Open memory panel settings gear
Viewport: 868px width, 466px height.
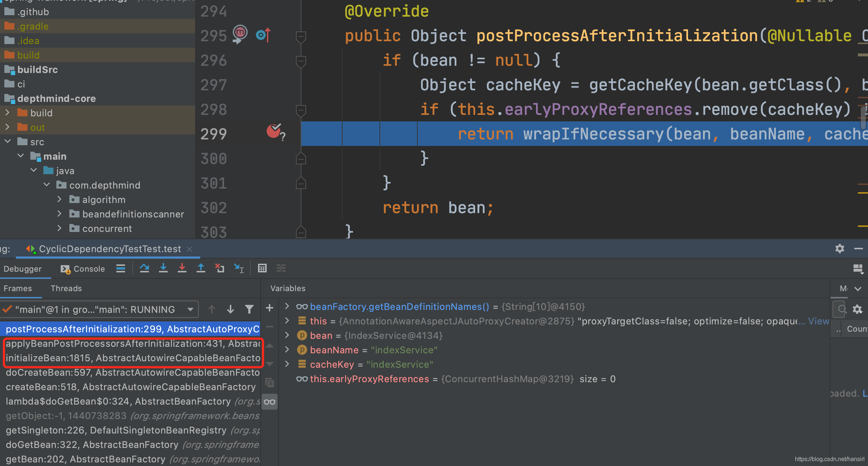point(858,309)
